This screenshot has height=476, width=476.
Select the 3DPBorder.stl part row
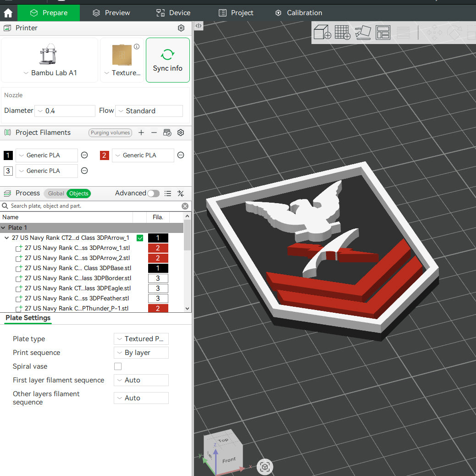pos(92,278)
